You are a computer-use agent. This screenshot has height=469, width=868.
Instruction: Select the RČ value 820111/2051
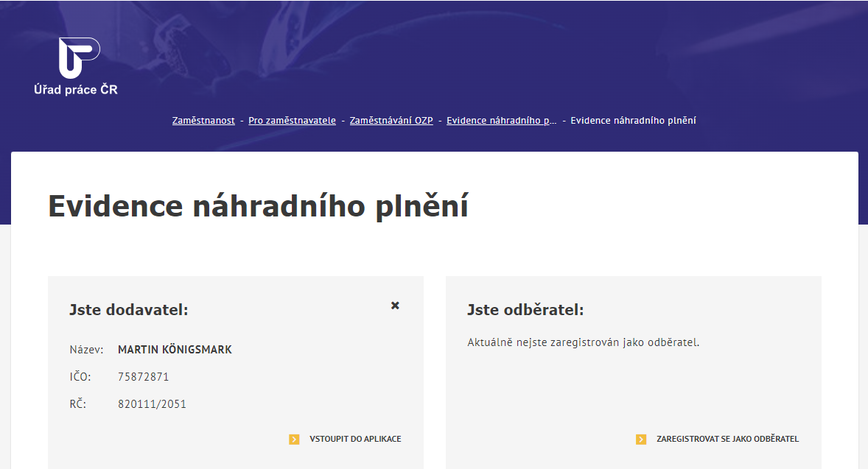[x=153, y=404]
